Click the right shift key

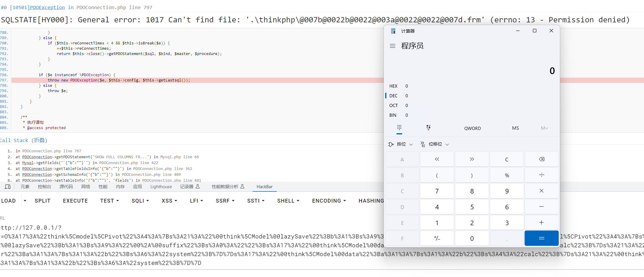click(472, 159)
